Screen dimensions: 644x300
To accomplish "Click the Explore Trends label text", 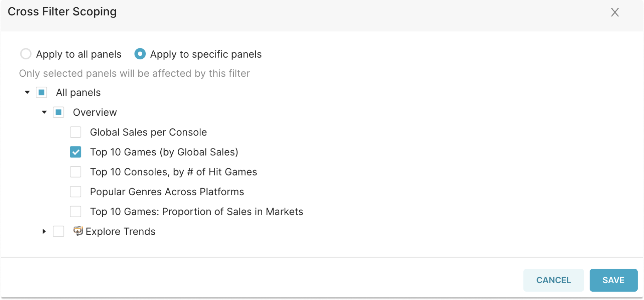I will pyautogui.click(x=121, y=232).
